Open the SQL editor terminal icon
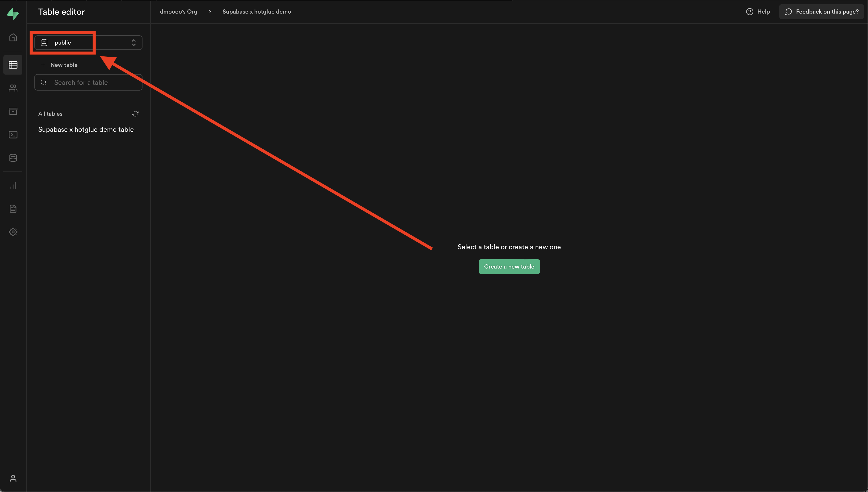This screenshot has width=868, height=492. pyautogui.click(x=13, y=135)
